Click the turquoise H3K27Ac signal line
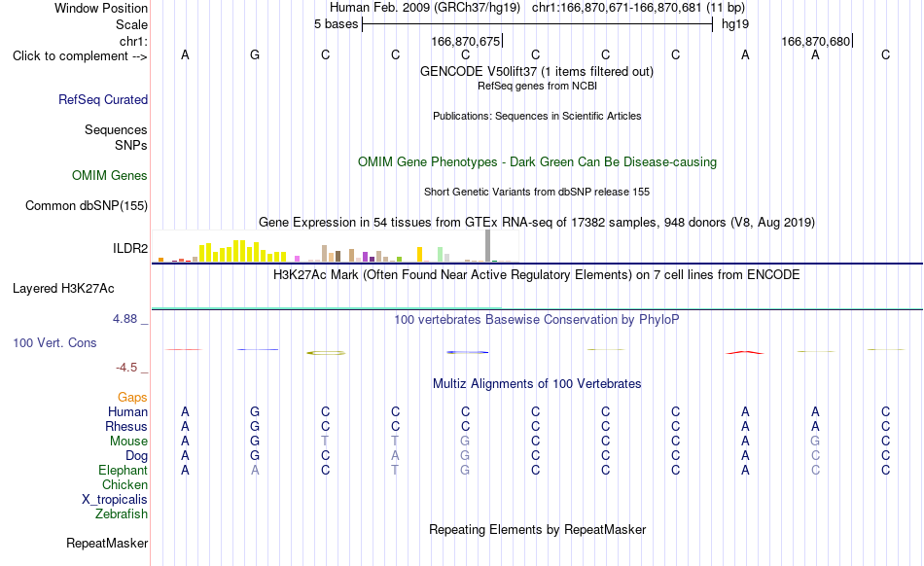Viewport: 924px width, 566px height. click(327, 307)
